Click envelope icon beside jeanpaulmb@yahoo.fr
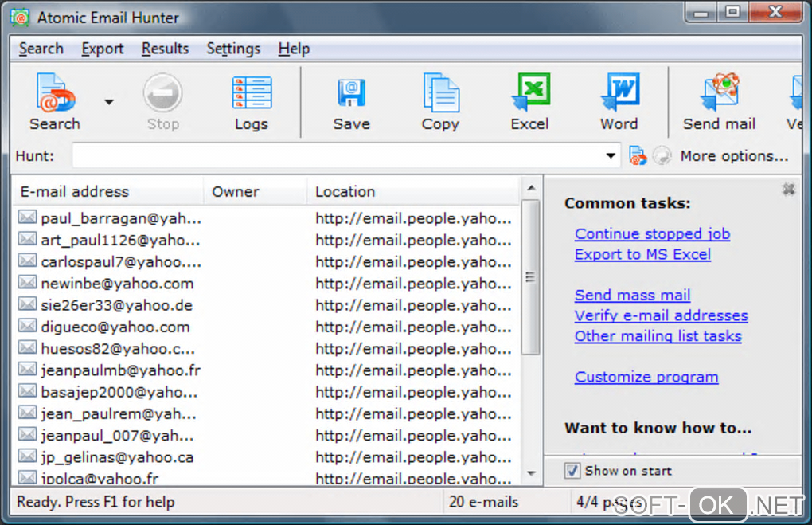The width and height of the screenshot is (812, 525). point(27,370)
